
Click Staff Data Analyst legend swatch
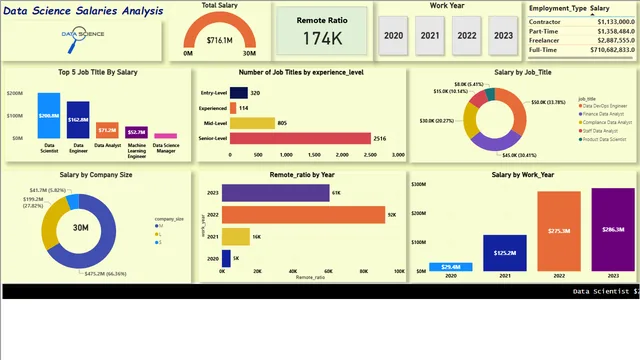(580, 131)
